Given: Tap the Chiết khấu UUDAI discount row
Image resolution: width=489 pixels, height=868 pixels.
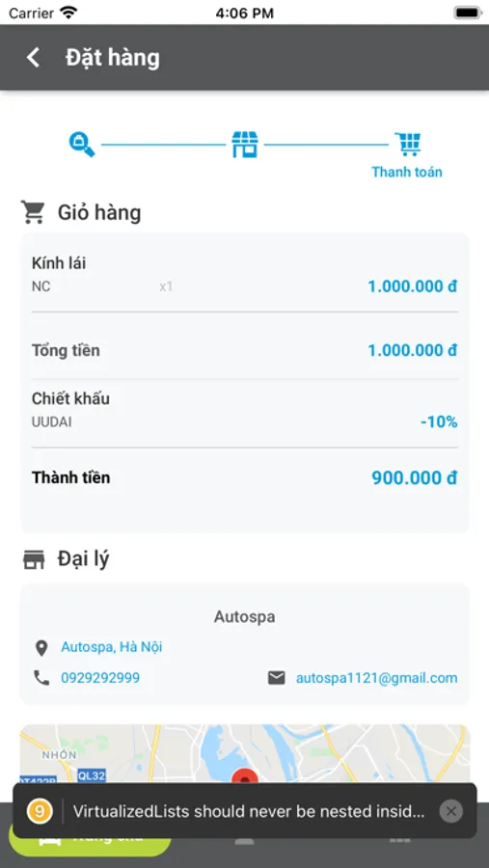Looking at the screenshot, I should 245,410.
